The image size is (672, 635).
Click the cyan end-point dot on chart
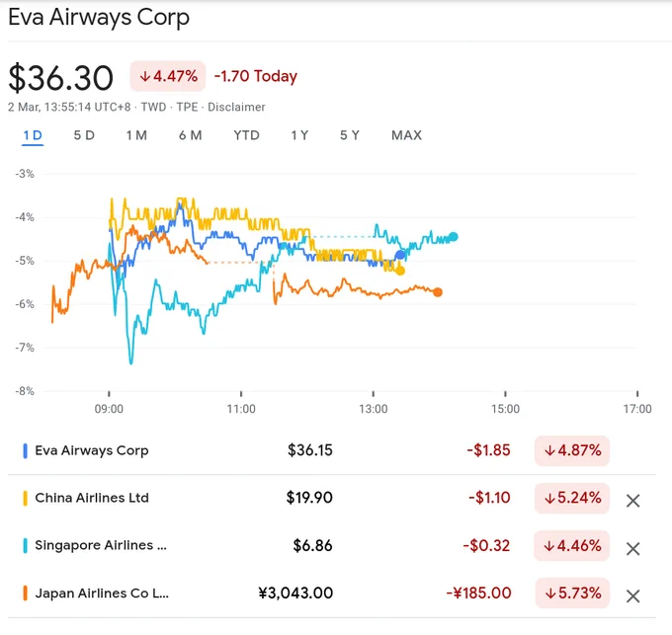pos(454,237)
